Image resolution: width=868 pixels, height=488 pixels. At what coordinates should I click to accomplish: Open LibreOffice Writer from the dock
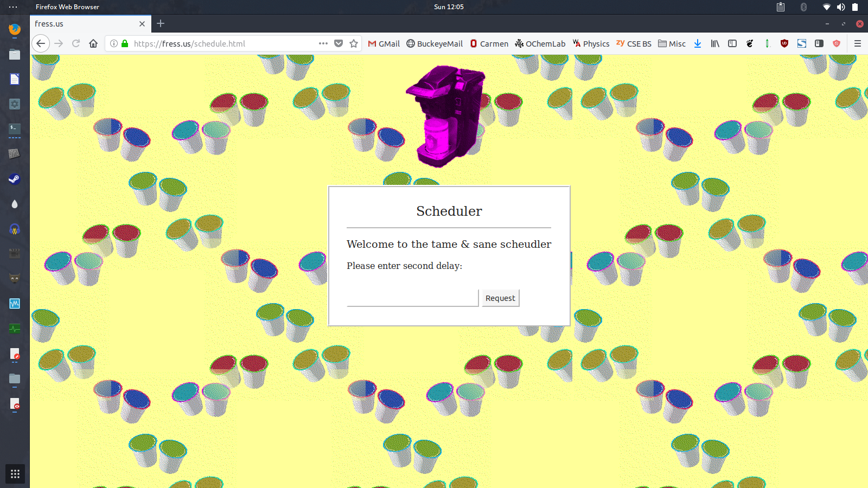[15, 79]
